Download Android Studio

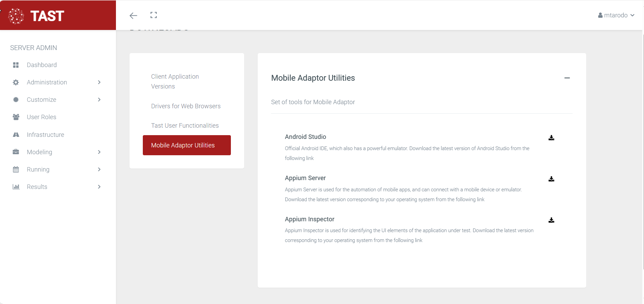click(x=551, y=138)
